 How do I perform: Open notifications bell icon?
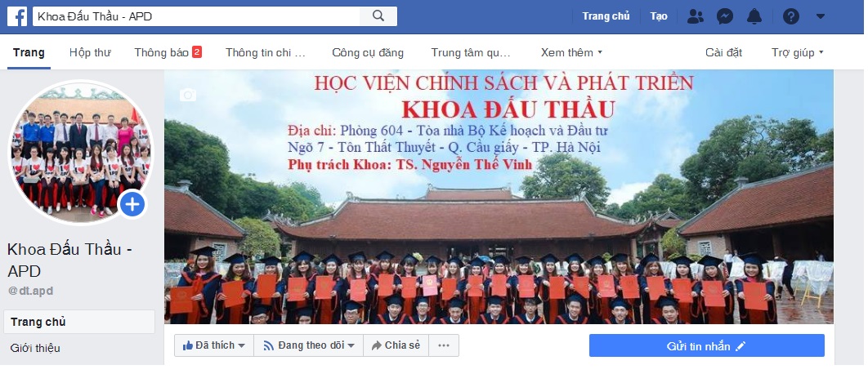tap(754, 16)
